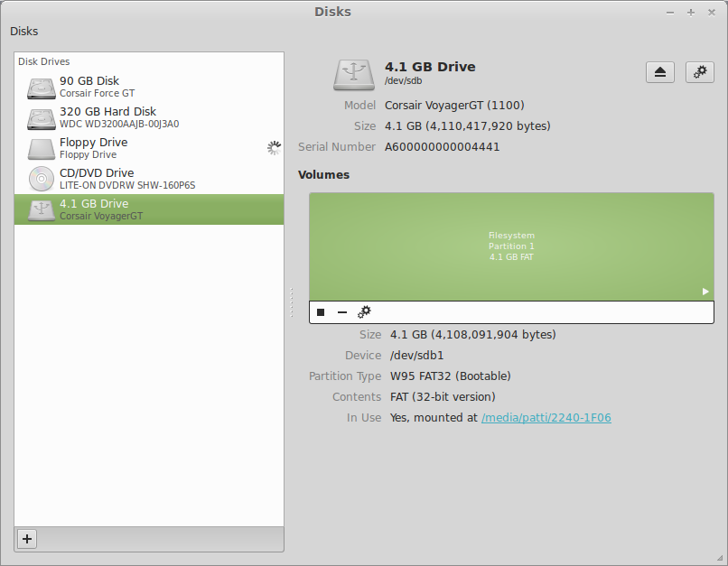Select the 4.1 GB Drive Corsair VoyagerGT

coord(149,209)
